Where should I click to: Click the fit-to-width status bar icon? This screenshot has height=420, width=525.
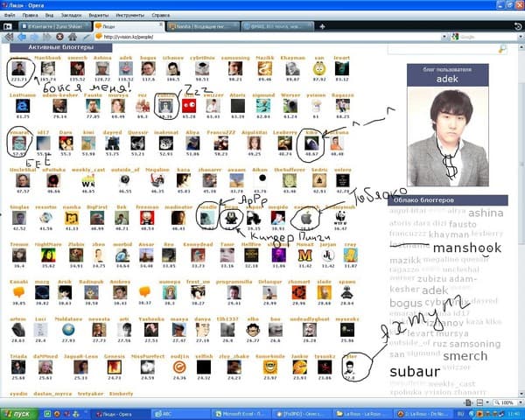[x=468, y=402]
